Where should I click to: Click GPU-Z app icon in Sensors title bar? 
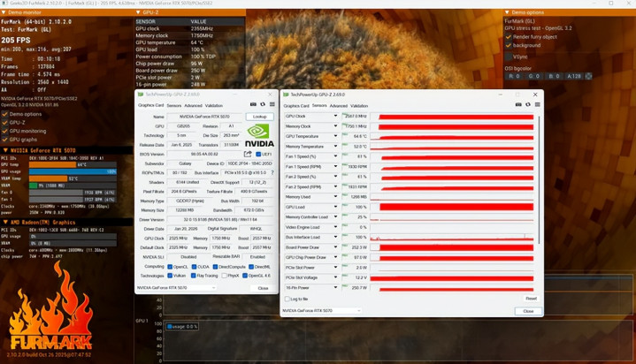tap(286, 95)
